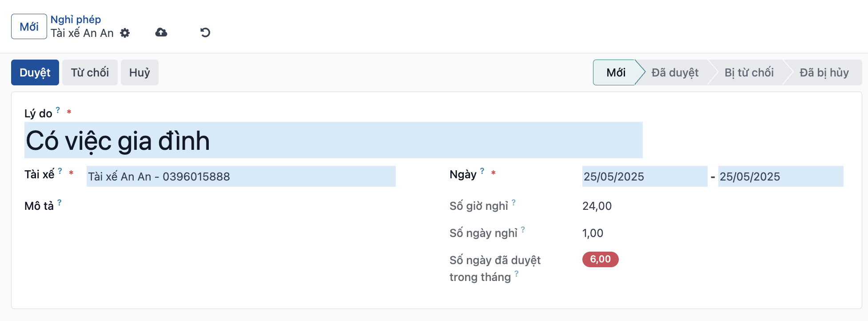Click the Từ chối reject button
Screen dimensions: 868x321
tap(90, 72)
